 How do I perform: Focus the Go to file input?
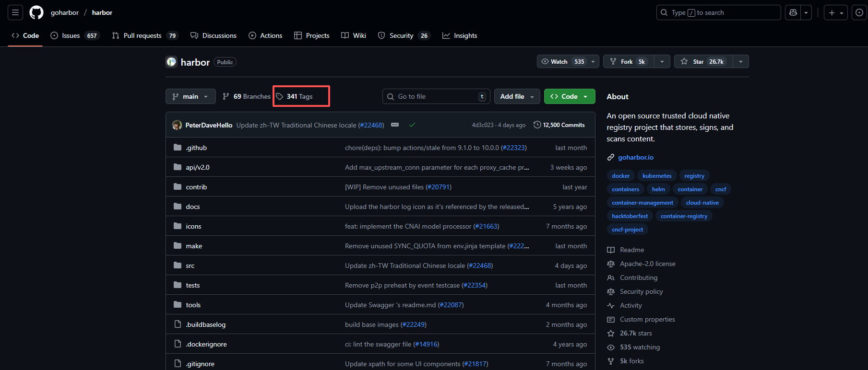tap(436, 96)
